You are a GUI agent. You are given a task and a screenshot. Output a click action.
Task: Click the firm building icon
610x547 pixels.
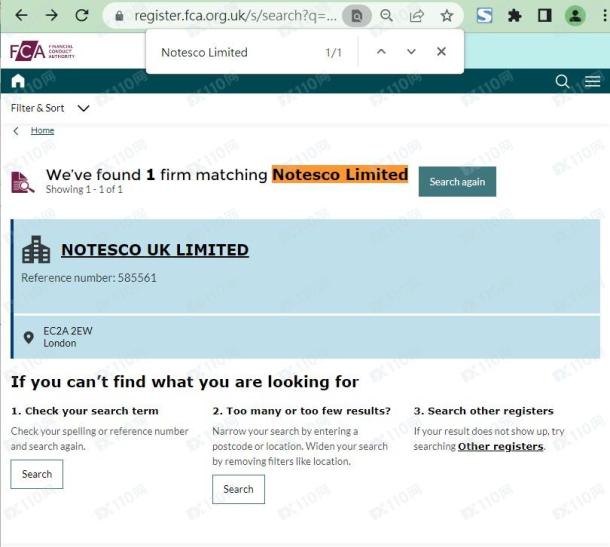click(36, 250)
